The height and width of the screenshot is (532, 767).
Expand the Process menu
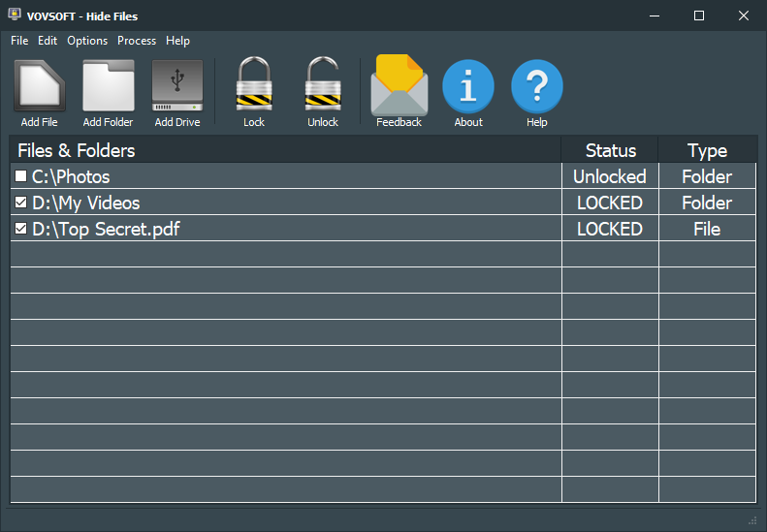pyautogui.click(x=137, y=41)
